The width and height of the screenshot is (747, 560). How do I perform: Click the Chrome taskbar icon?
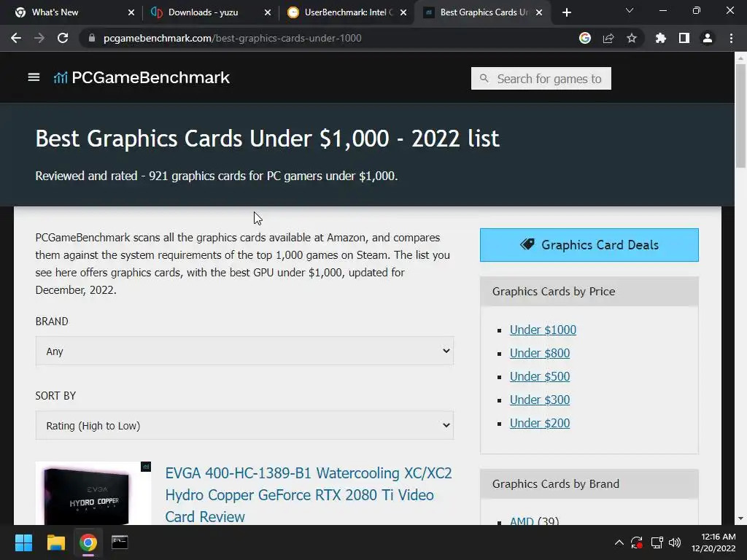(x=88, y=542)
